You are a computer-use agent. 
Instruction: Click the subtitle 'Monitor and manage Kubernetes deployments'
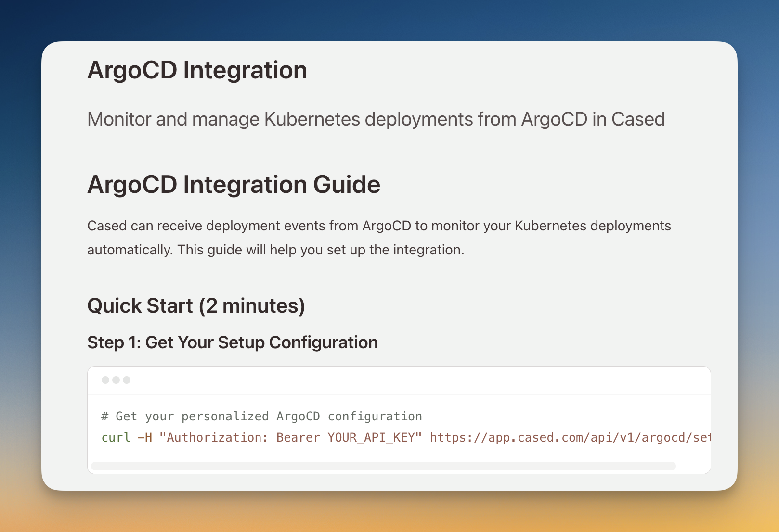click(376, 119)
